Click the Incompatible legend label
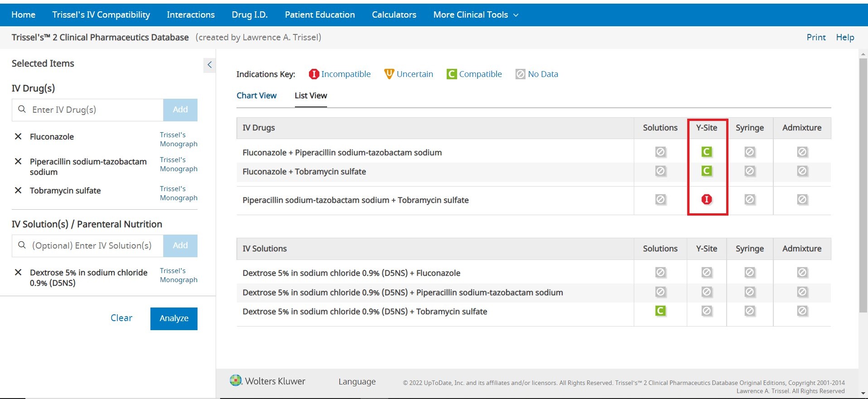 coord(346,74)
